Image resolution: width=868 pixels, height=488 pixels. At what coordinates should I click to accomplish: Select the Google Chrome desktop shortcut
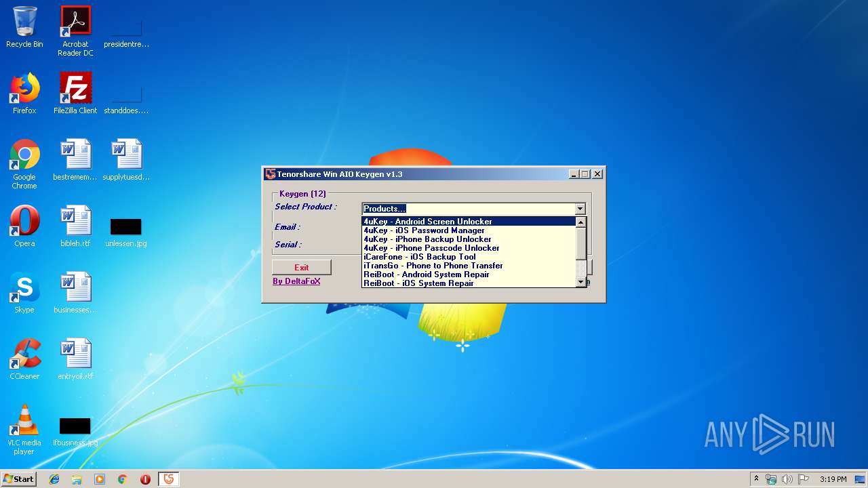click(24, 164)
